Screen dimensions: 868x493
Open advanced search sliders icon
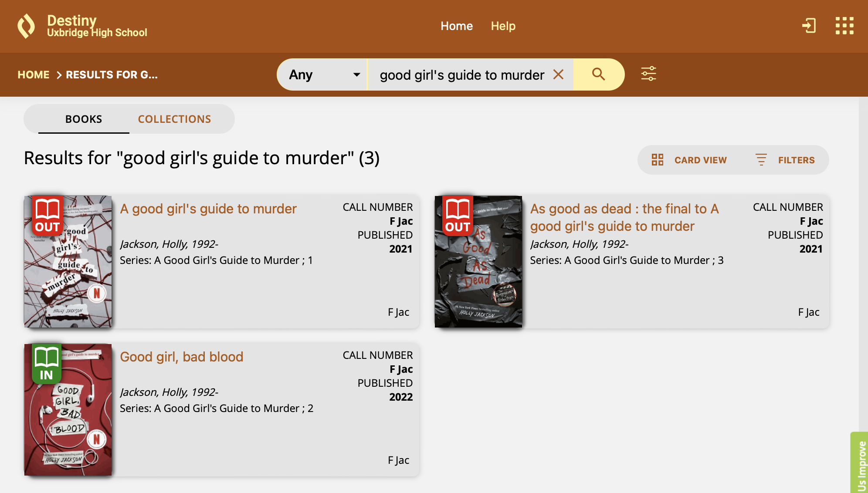tap(648, 74)
